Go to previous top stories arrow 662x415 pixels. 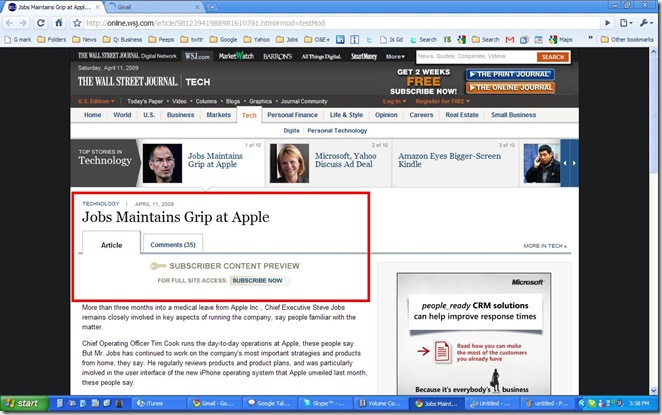pyautogui.click(x=565, y=163)
